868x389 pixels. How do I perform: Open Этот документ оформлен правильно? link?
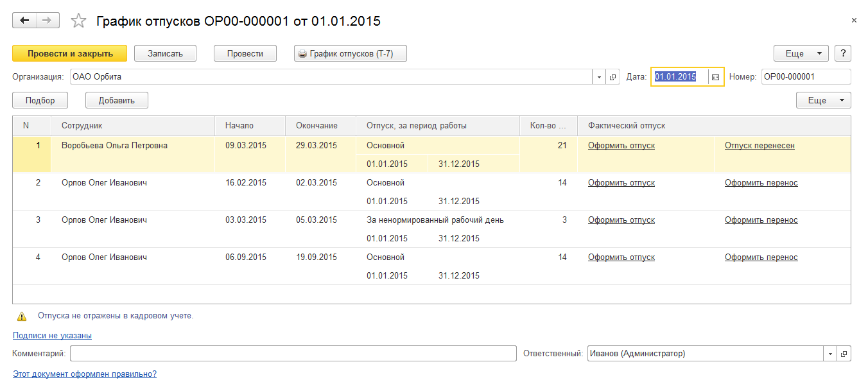pos(85,374)
